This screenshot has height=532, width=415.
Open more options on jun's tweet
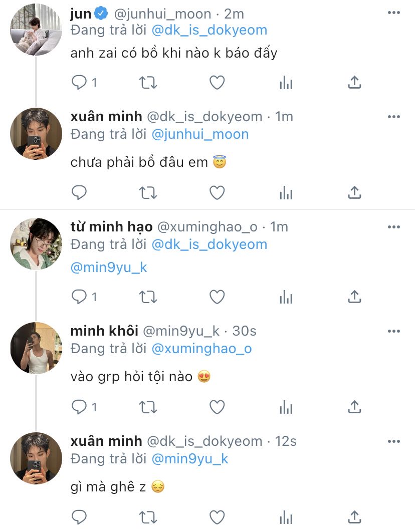click(x=393, y=13)
